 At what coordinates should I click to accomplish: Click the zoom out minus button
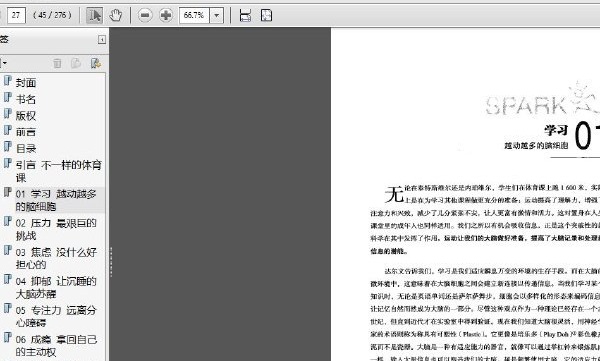pyautogui.click(x=145, y=15)
